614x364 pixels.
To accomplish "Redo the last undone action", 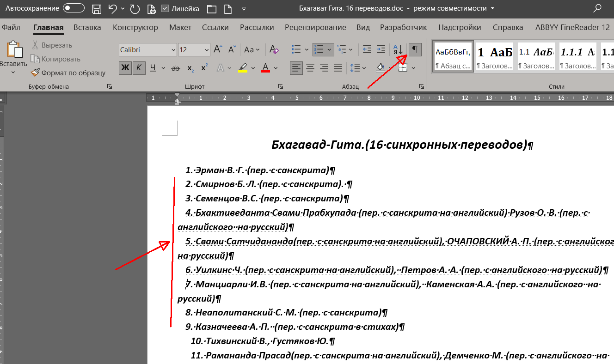I will pos(135,8).
